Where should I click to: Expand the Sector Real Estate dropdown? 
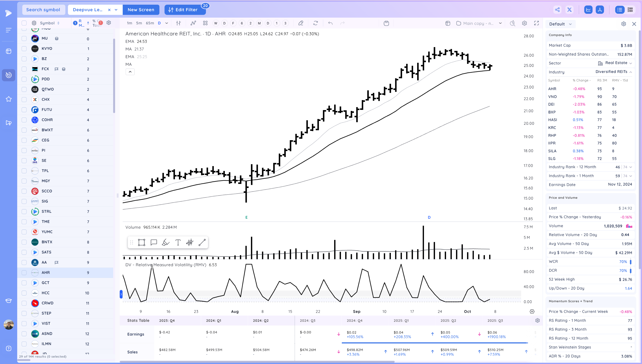(630, 63)
